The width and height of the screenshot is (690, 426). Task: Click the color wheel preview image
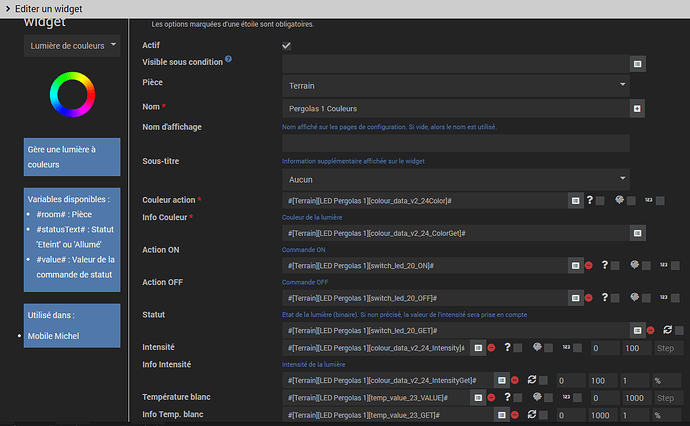[x=72, y=94]
